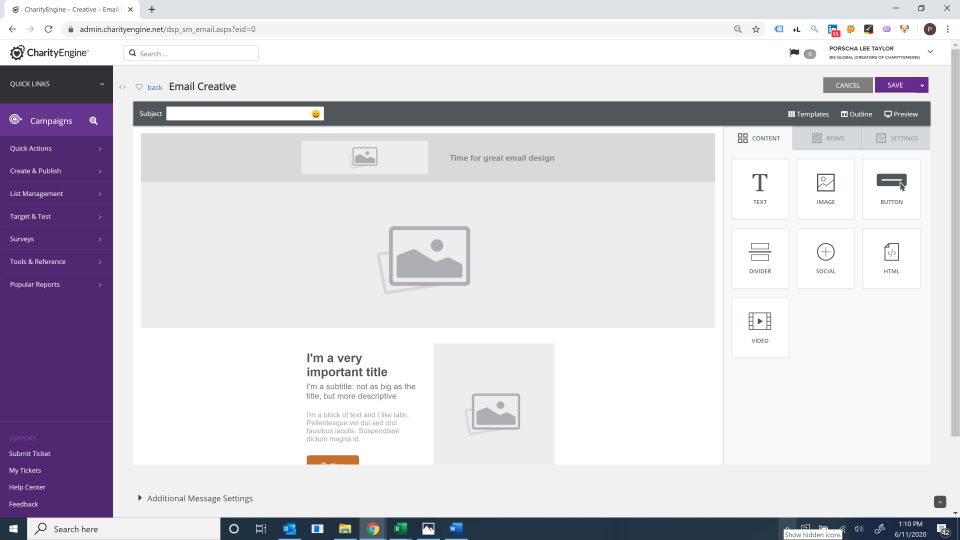Click the Save button
Image resolution: width=960 pixels, height=540 pixels.
pyautogui.click(x=895, y=85)
